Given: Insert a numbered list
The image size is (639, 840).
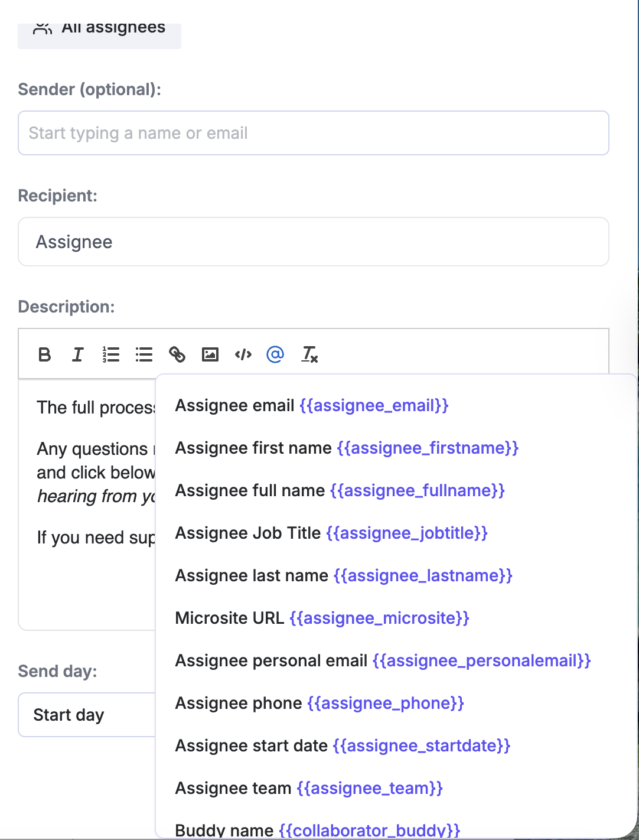Looking at the screenshot, I should 110,354.
